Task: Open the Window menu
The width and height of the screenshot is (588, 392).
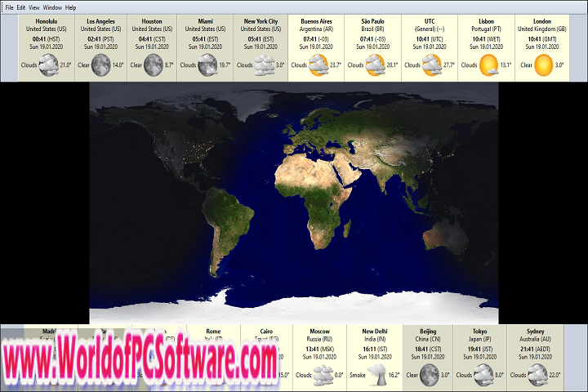Action: [x=52, y=7]
